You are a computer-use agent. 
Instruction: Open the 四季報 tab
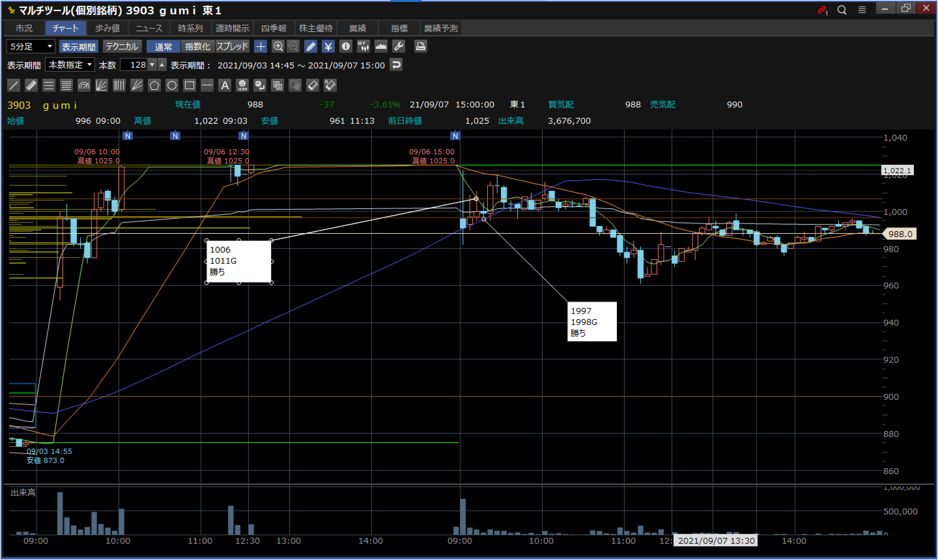(274, 28)
